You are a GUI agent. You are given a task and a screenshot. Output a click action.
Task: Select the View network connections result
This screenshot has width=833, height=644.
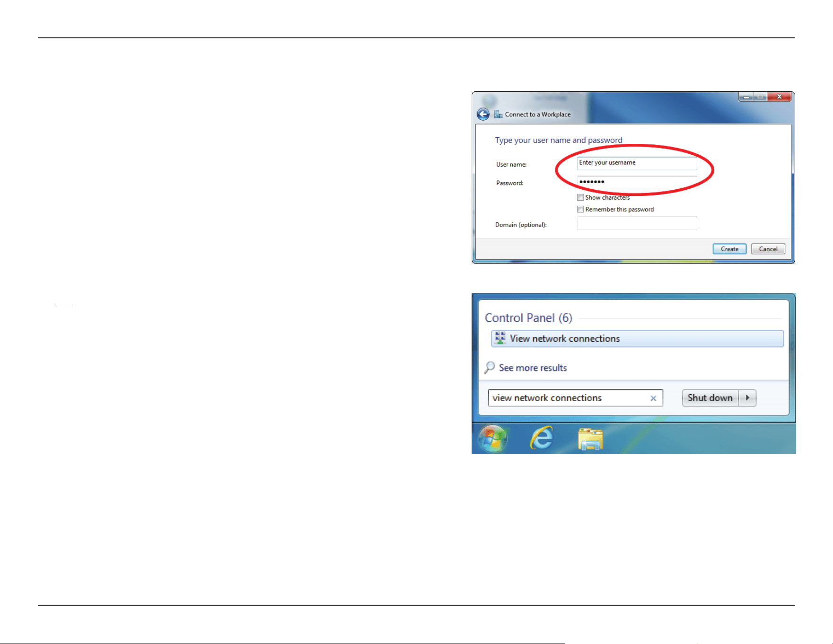637,339
